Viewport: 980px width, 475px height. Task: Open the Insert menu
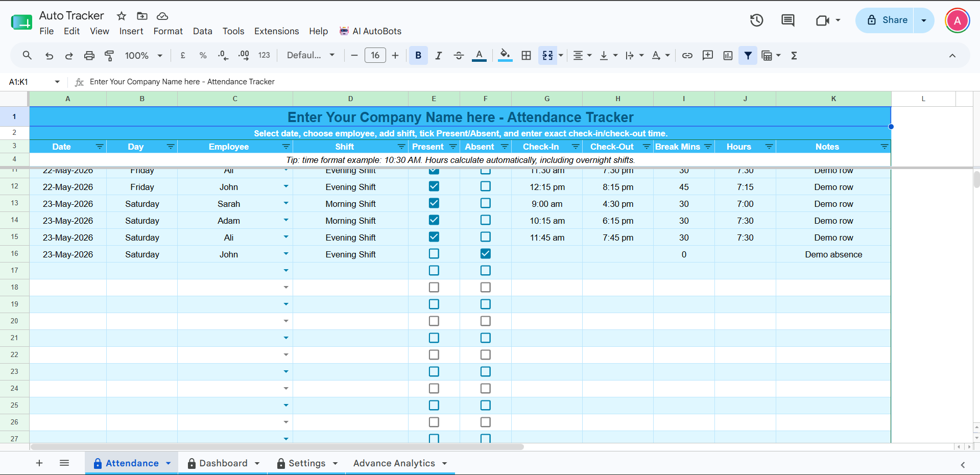(x=131, y=31)
